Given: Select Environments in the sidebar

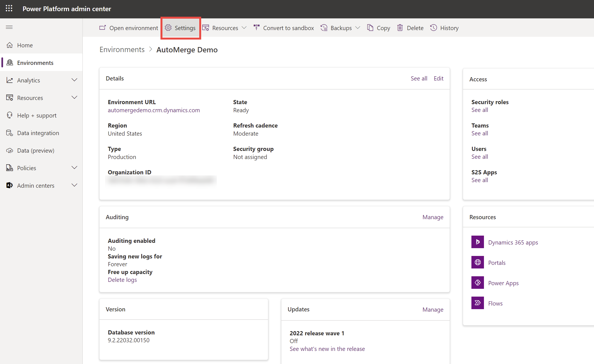Looking at the screenshot, I should (41, 63).
